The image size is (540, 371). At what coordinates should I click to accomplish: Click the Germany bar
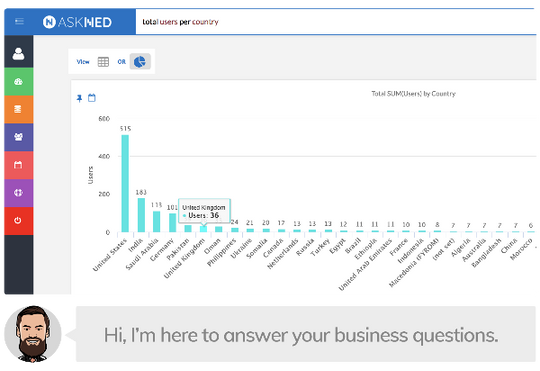(x=173, y=223)
